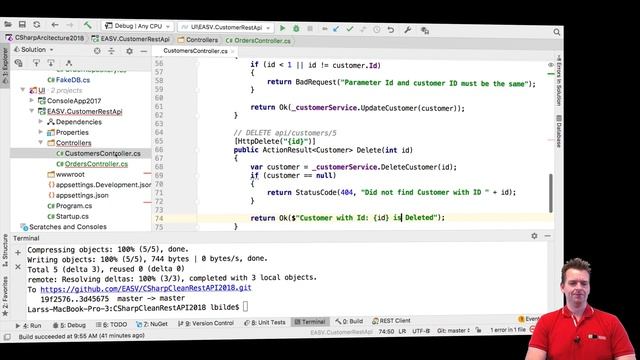Collapse the EASV.CustomerRestApi project node
The height and width of the screenshot is (360, 640).
click(32, 111)
